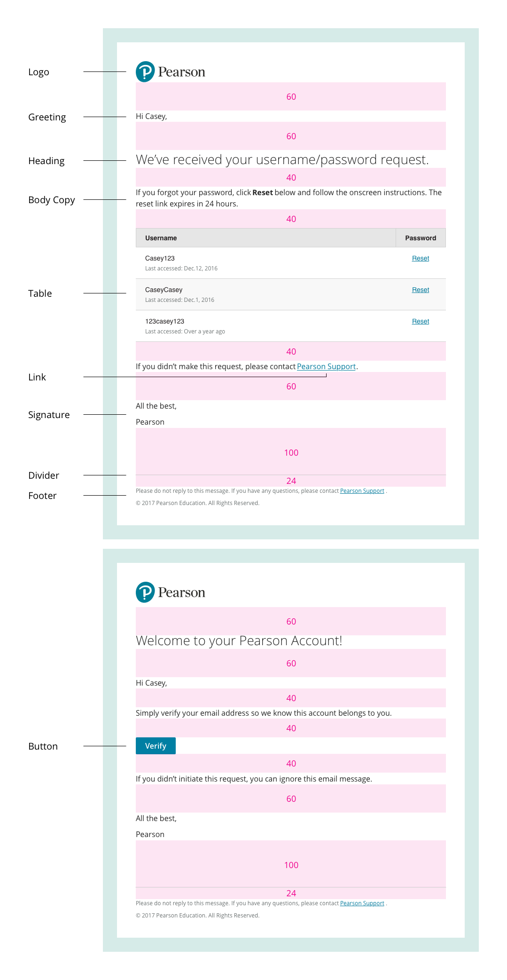The image size is (507, 980).
Task: Click Pearson Support link in first email footer
Action: point(362,491)
